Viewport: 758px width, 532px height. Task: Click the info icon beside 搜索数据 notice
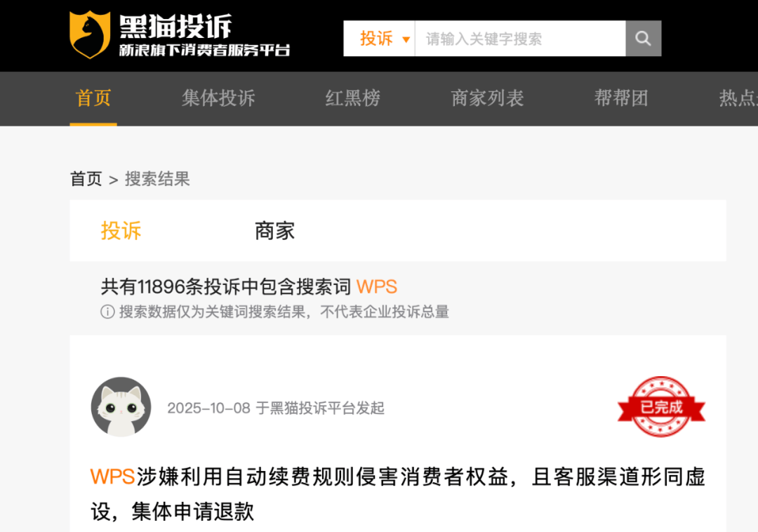click(107, 312)
